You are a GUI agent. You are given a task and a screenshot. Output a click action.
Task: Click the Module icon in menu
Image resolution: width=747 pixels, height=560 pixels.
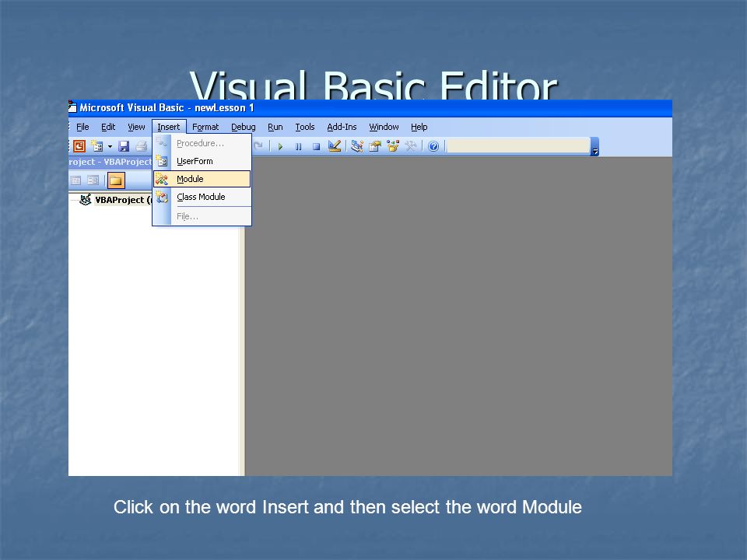(162, 179)
